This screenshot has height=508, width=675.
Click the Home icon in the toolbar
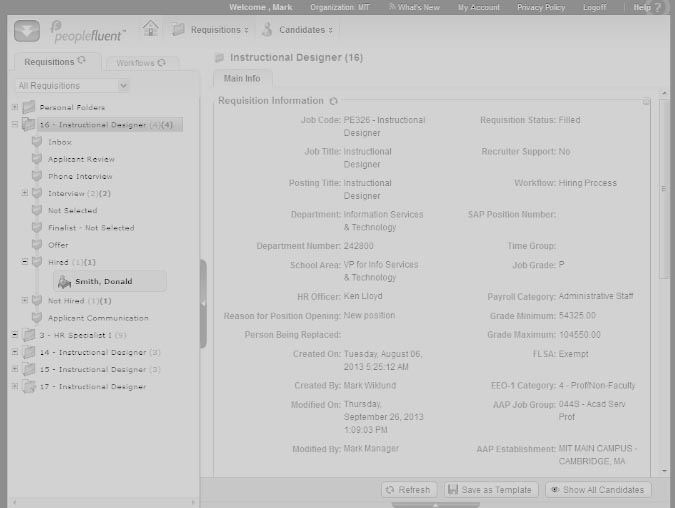tap(150, 29)
